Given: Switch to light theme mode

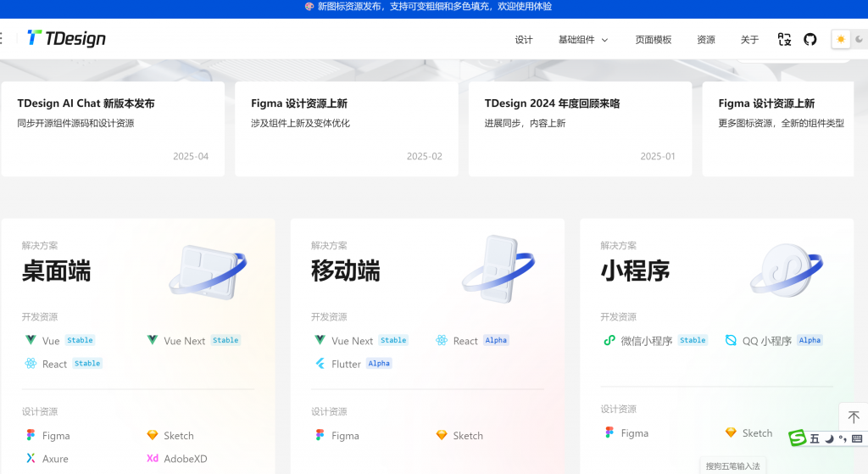Looking at the screenshot, I should tap(840, 39).
